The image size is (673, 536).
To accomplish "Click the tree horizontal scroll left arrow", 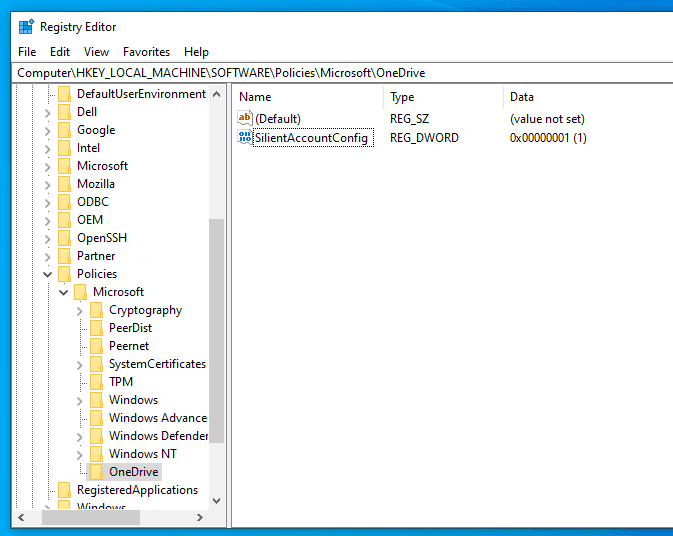I will click(21, 518).
